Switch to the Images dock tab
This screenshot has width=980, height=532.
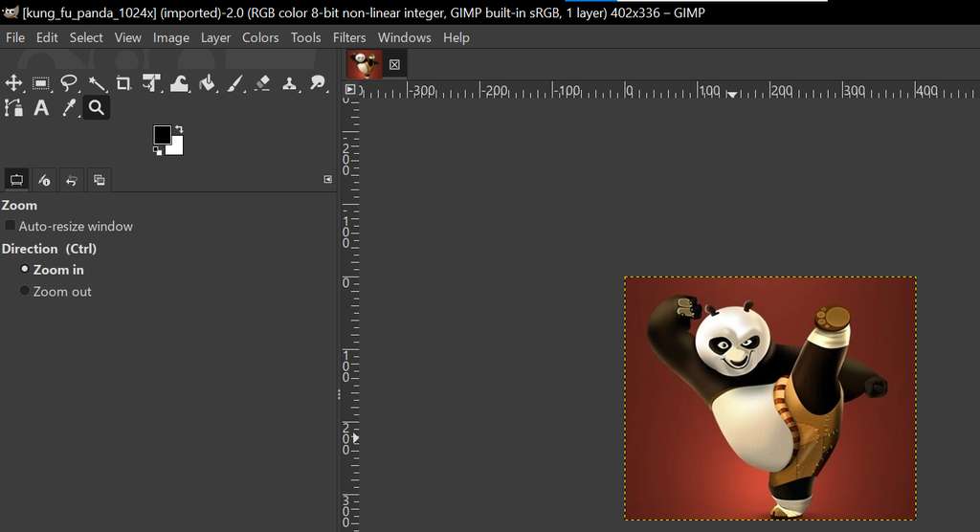tap(99, 180)
